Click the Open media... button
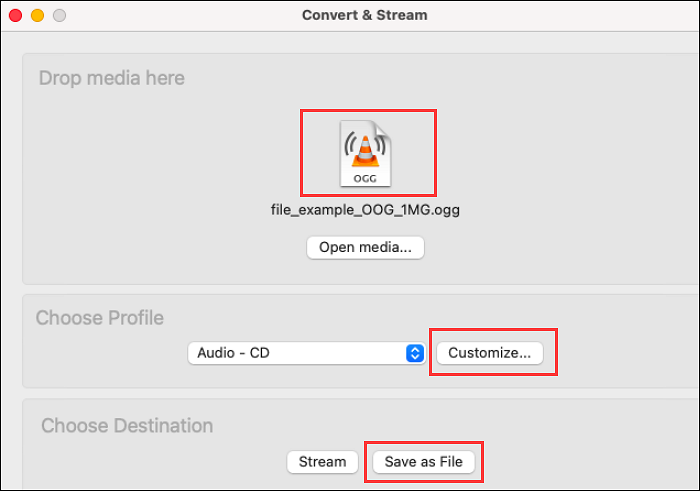The image size is (700, 491). [365, 247]
